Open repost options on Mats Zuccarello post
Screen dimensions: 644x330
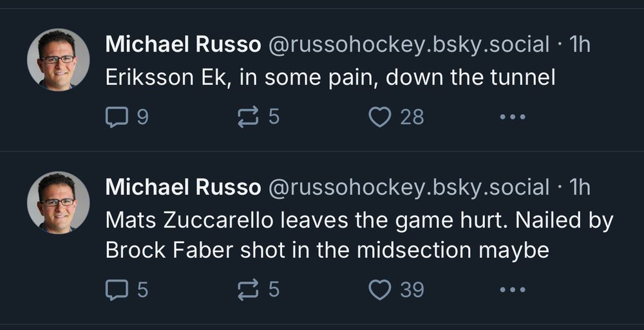click(248, 289)
